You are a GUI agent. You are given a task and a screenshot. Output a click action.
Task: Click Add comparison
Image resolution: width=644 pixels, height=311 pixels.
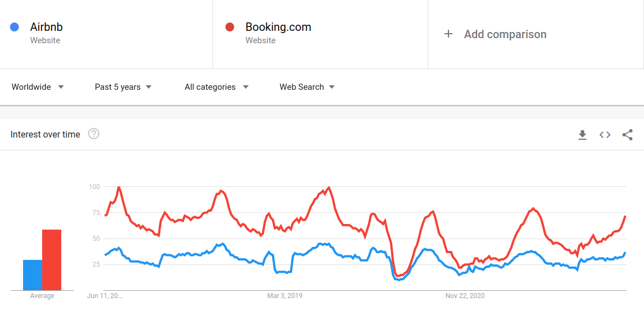(x=505, y=34)
